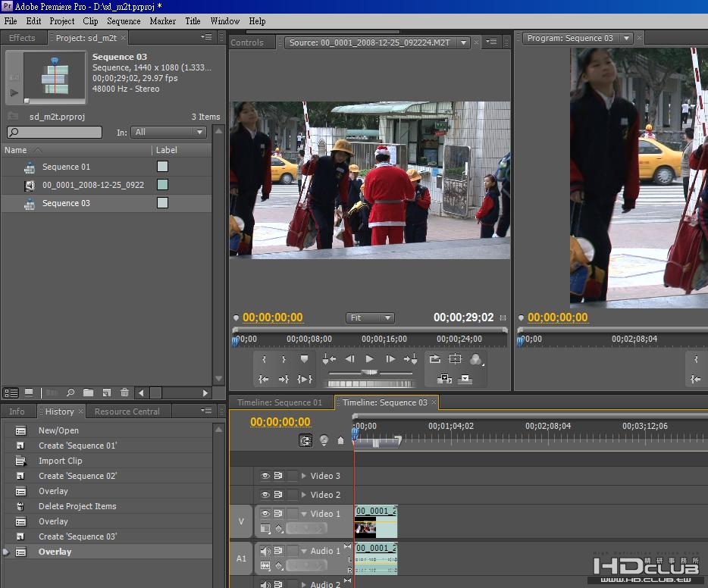Toggle the track lock box on Audio 1
The image size is (708, 588).
tap(293, 551)
